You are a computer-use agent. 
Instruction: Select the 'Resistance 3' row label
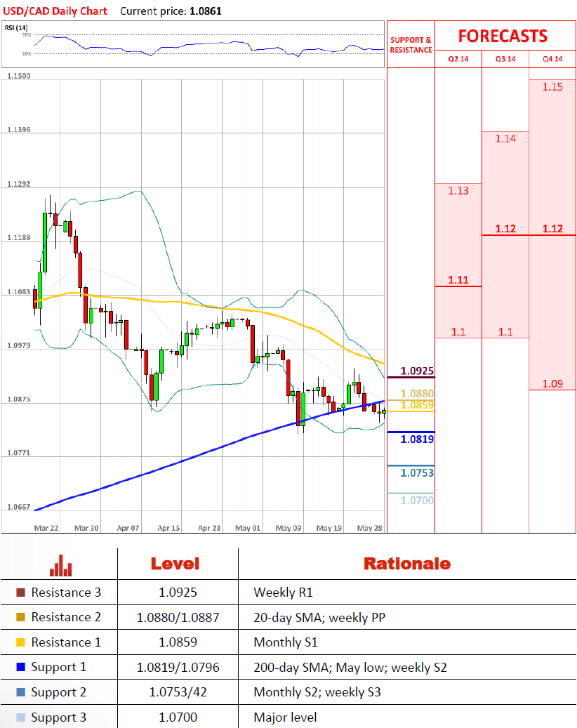[66, 593]
